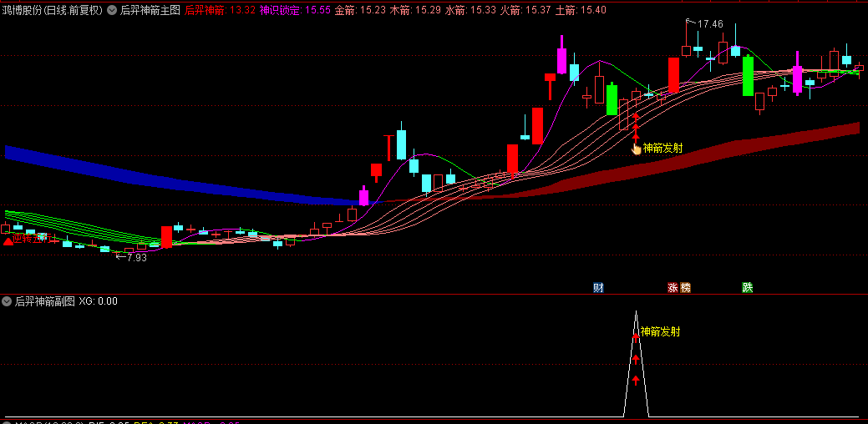Click the XG: 0.00 sub-chart value
Screen dimensions: 868x424
[98, 301]
